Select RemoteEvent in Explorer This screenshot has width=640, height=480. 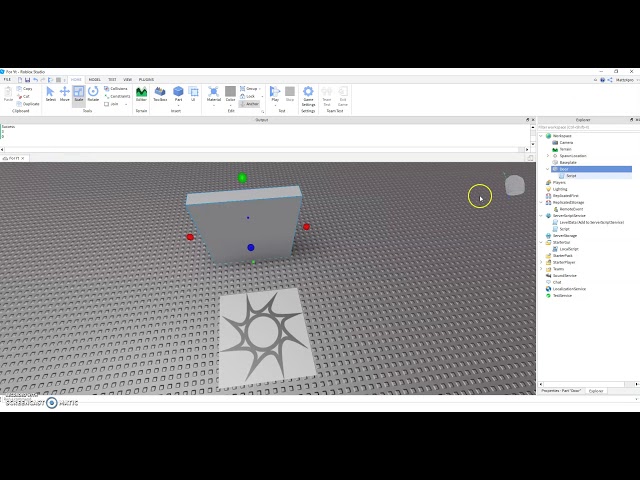(571, 209)
